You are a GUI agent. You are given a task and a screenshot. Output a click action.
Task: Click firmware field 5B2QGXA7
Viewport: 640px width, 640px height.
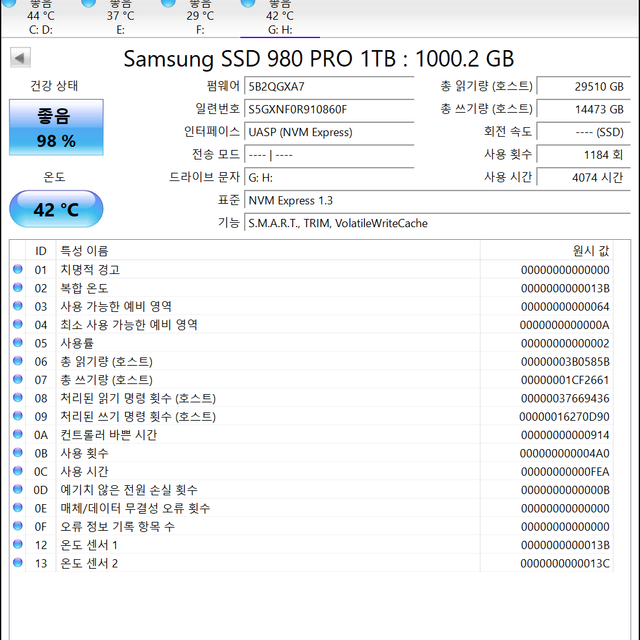[329, 86]
